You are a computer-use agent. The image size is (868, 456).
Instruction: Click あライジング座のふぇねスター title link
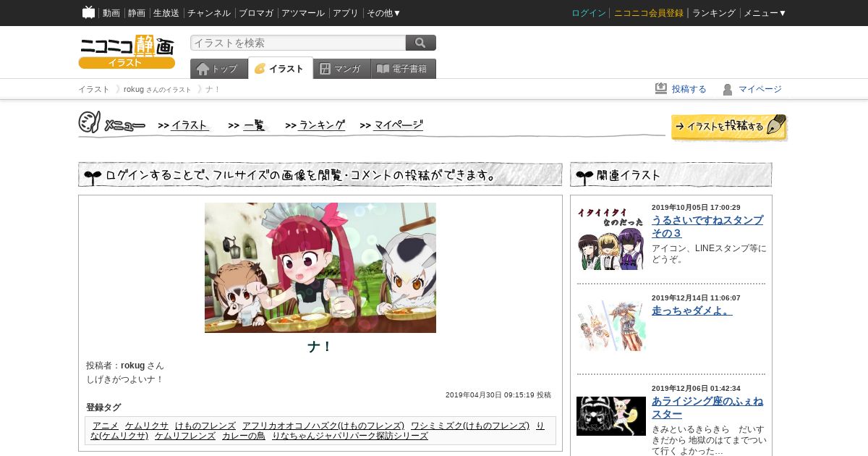[707, 408]
